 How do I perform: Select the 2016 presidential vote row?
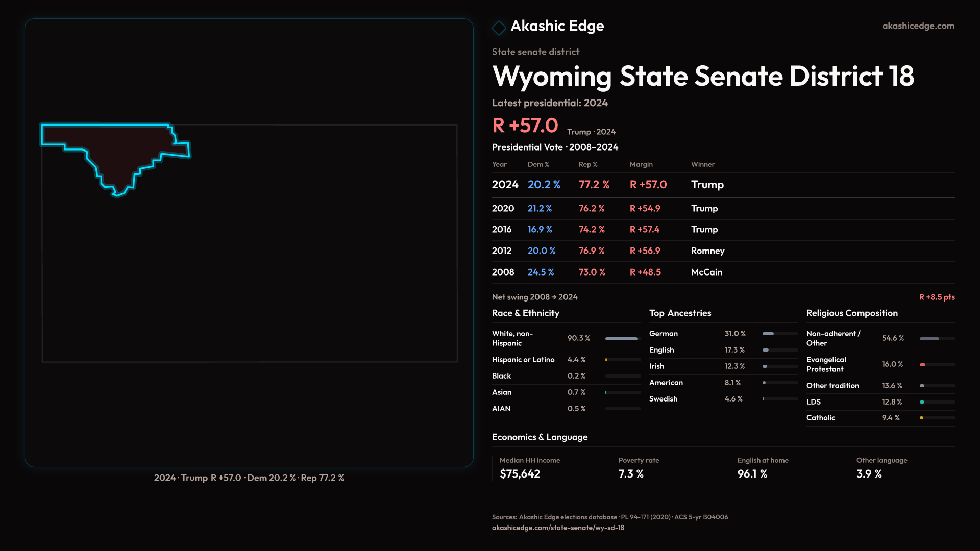[x=723, y=230]
